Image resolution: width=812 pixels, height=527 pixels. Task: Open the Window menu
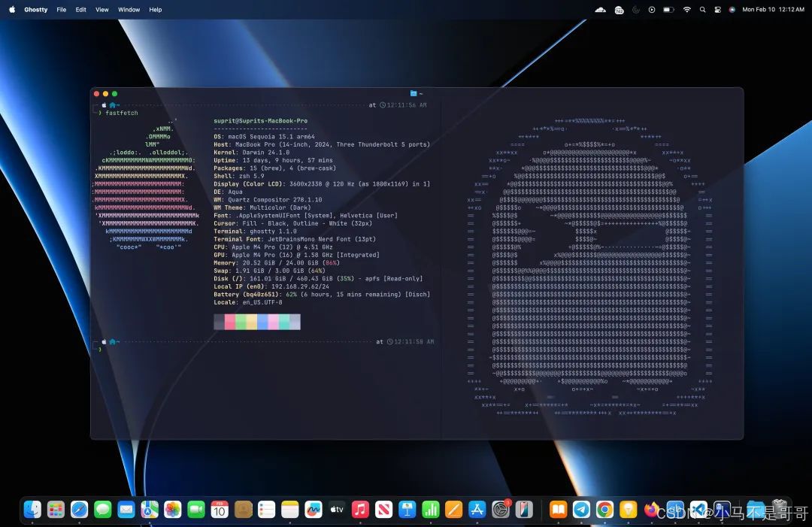point(129,9)
